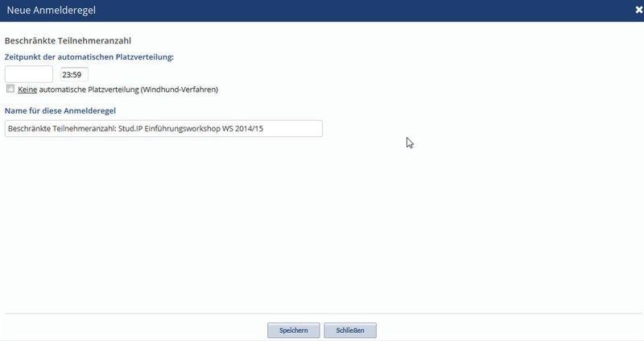Click the 'Keine automatische Platzverteilung' label text

pyautogui.click(x=118, y=89)
